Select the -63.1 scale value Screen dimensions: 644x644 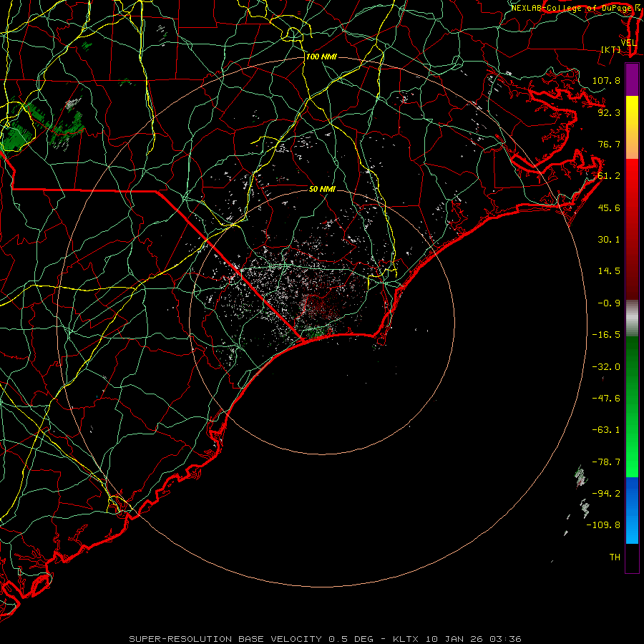tap(606, 430)
